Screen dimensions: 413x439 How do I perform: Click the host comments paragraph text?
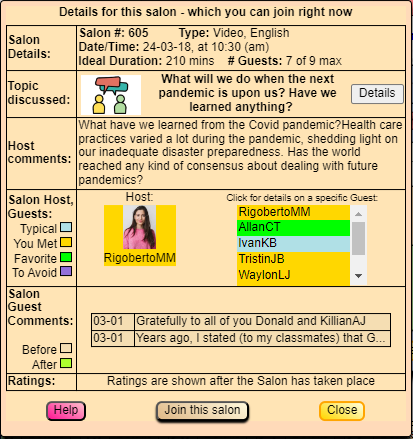(x=240, y=152)
